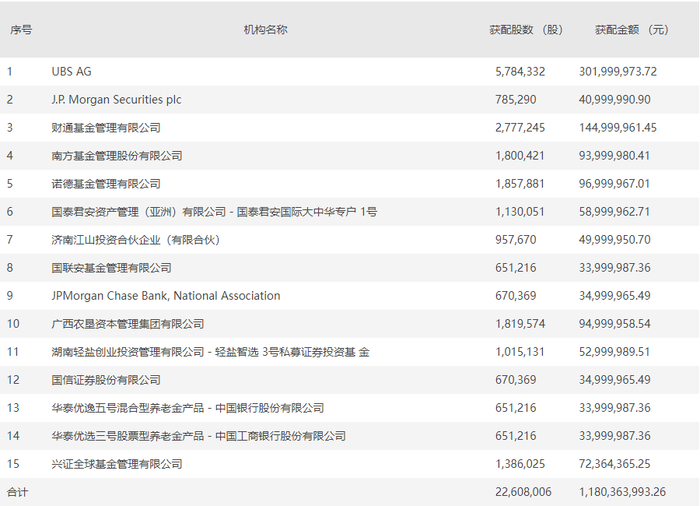Click 国信证券股份有限公司 in row 12
The width and height of the screenshot is (700, 506).
point(106,380)
